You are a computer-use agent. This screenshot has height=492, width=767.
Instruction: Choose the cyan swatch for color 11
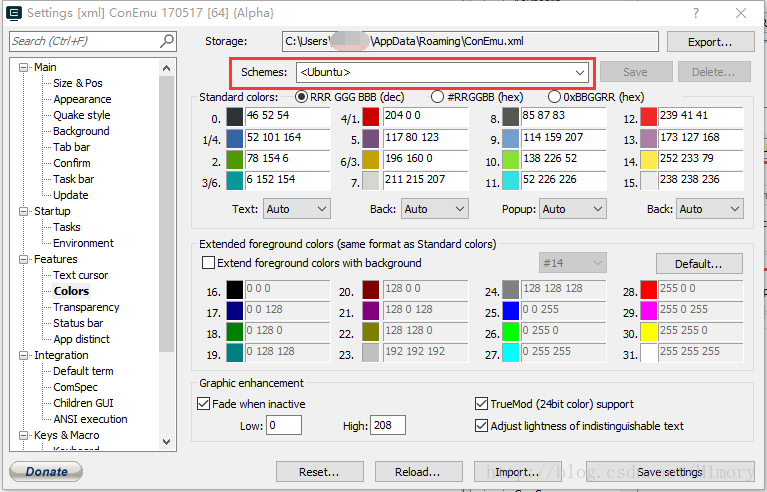click(x=511, y=181)
